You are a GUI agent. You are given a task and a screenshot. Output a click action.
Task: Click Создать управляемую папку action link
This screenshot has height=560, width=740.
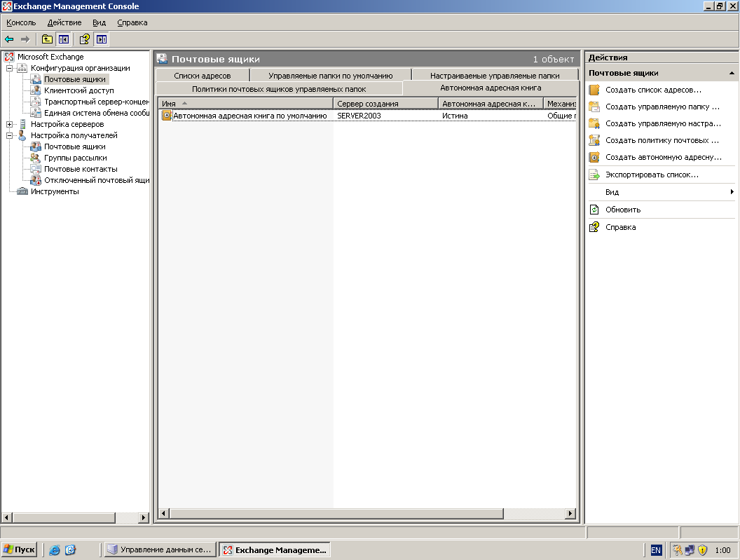(662, 107)
